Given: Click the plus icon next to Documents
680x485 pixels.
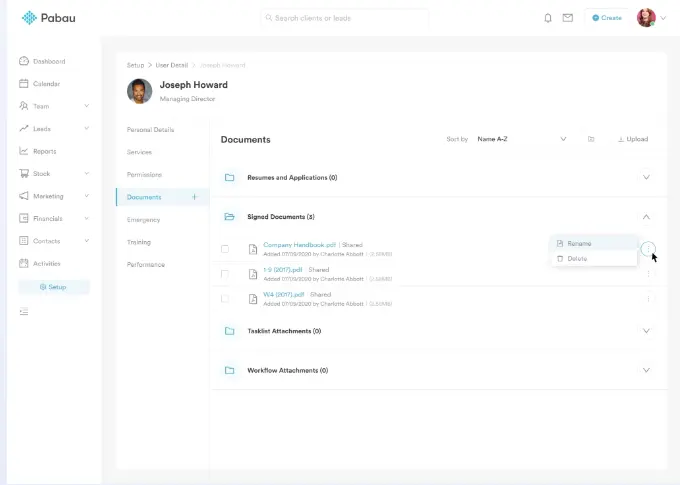Looking at the screenshot, I should click(195, 197).
